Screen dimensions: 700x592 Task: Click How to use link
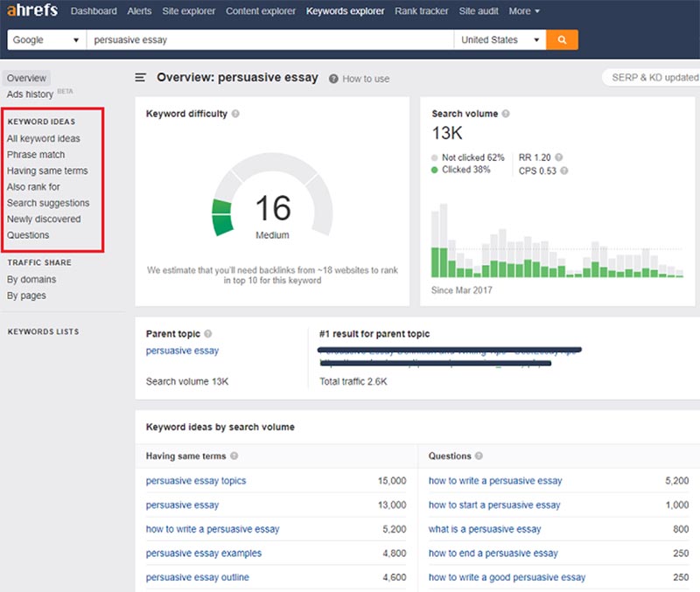click(x=366, y=79)
